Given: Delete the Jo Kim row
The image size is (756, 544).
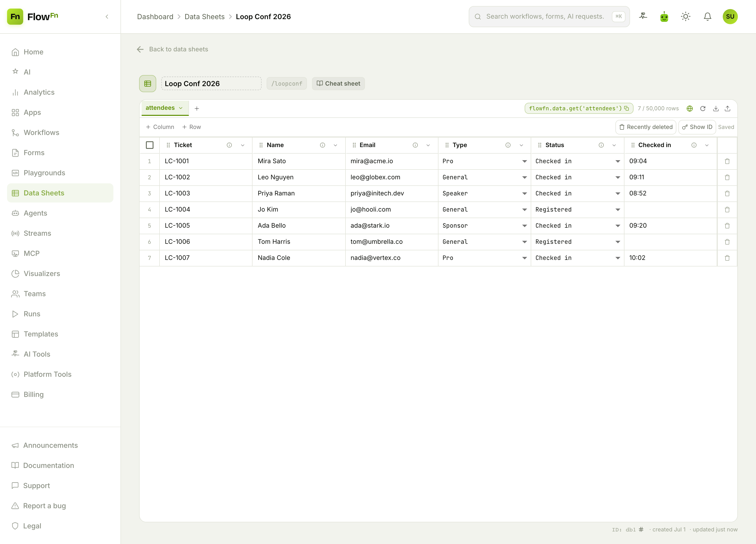Looking at the screenshot, I should (x=727, y=210).
